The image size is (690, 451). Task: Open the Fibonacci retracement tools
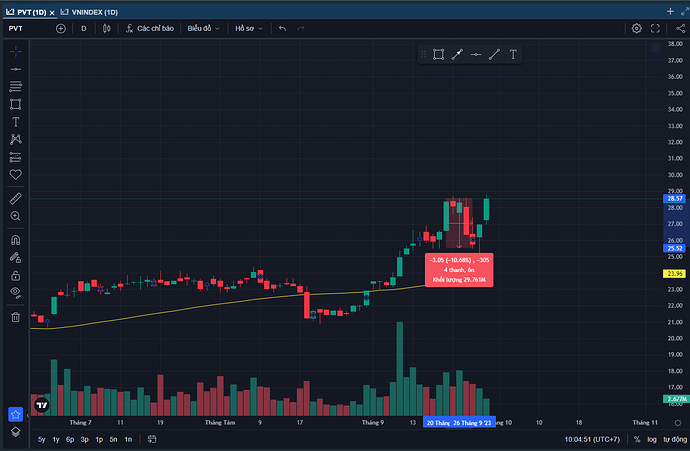tap(15, 86)
